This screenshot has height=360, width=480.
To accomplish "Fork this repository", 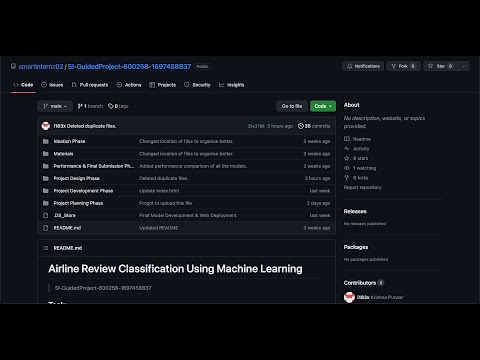I will point(403,66).
